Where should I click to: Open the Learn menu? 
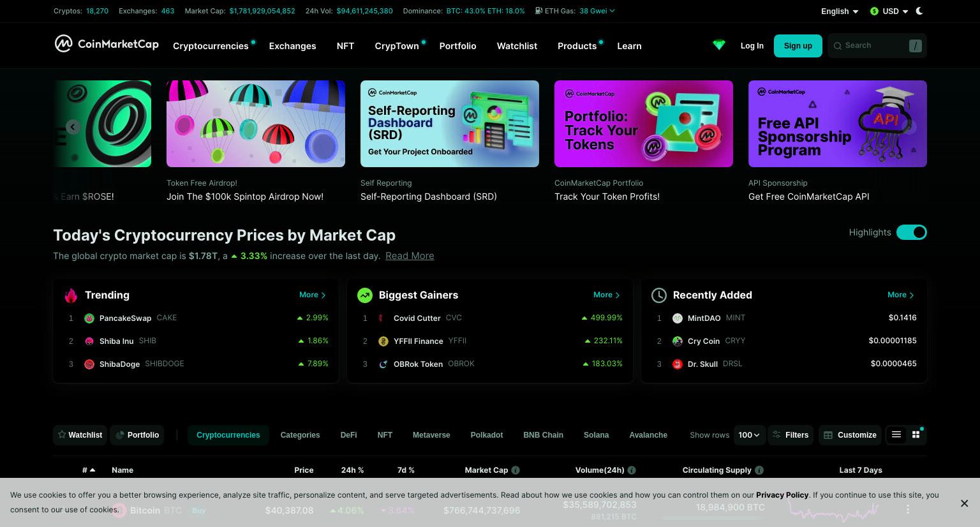click(x=629, y=46)
